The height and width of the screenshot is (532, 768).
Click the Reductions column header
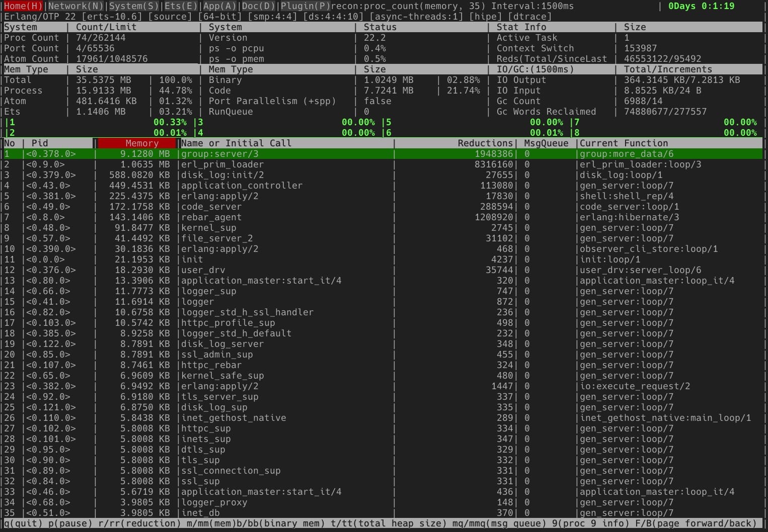485,143
